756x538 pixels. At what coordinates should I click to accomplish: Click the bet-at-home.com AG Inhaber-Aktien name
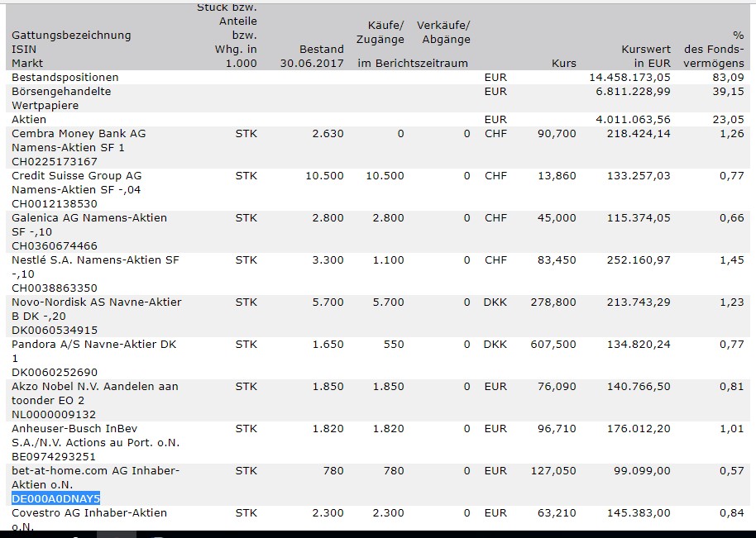(x=95, y=471)
